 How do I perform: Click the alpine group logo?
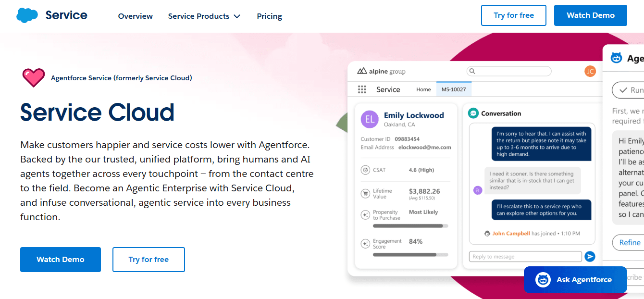[381, 71]
